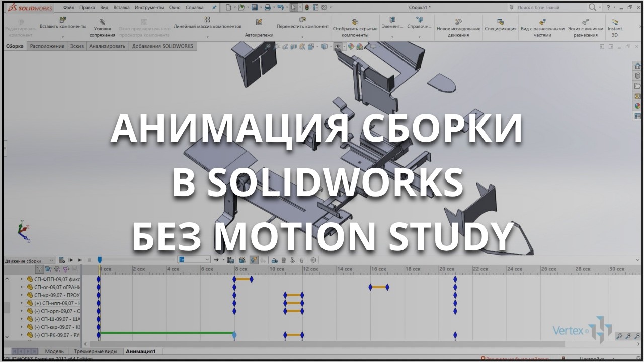Click the Calculate motion study icon

point(62,260)
